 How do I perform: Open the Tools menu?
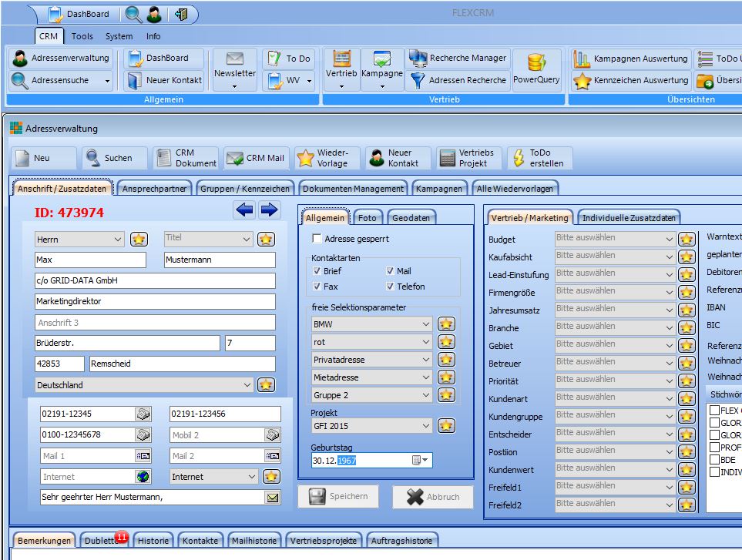click(82, 36)
